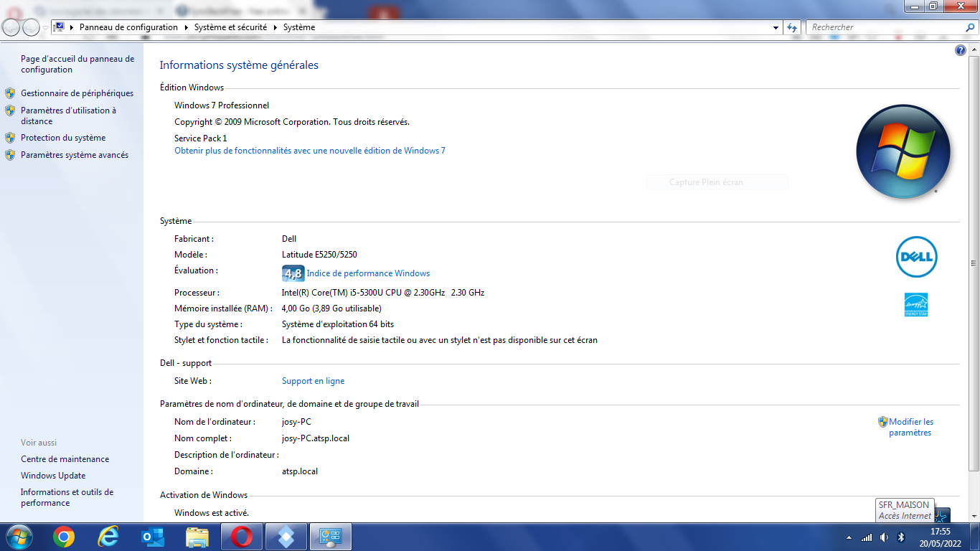Click the vertical scrollbar thumb

974,263
